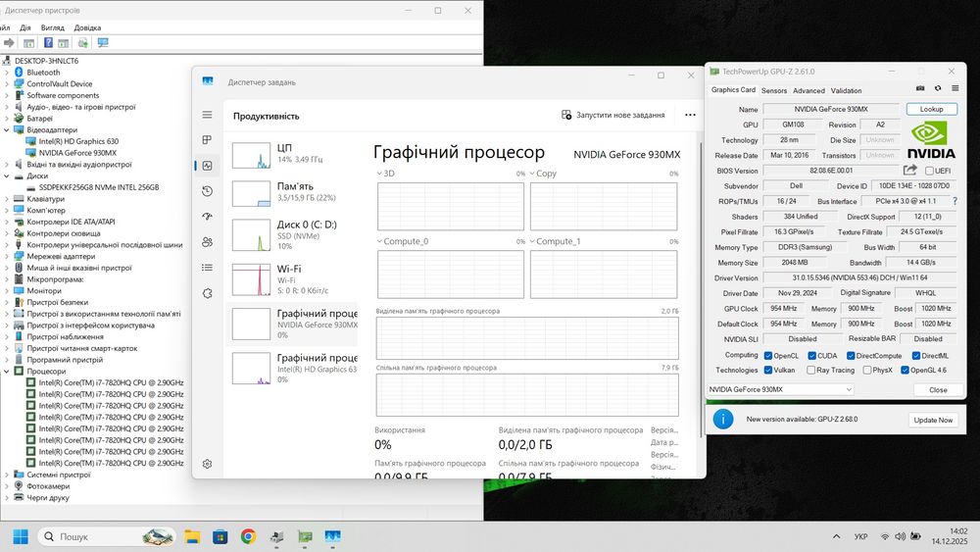Collapse the Процесори node
The height and width of the screenshot is (552, 980).
(x=7, y=372)
